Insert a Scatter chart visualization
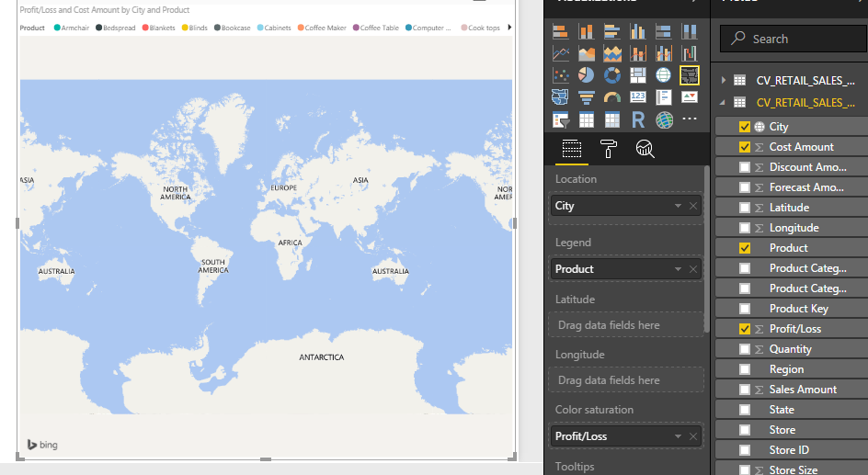This screenshot has height=475, width=868. click(561, 75)
